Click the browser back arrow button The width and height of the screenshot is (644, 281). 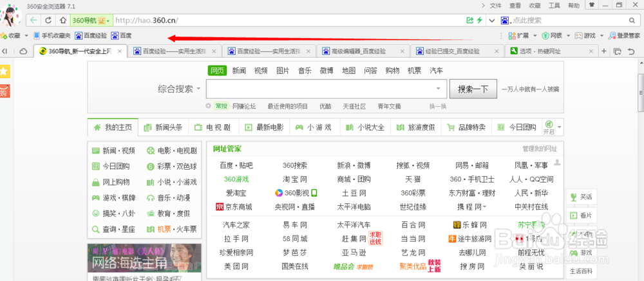(x=33, y=20)
